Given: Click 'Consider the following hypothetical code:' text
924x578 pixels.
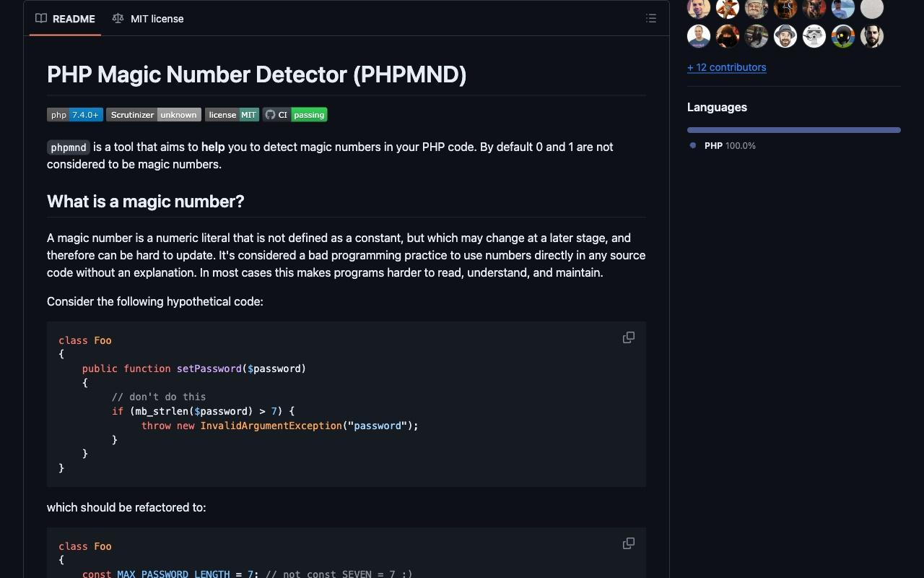Looking at the screenshot, I should 155,301.
